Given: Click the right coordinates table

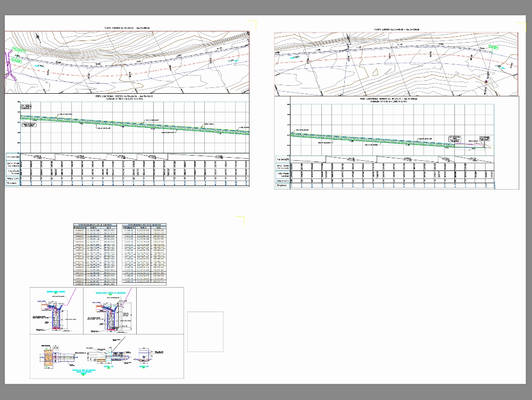Looking at the screenshot, I should [144, 255].
